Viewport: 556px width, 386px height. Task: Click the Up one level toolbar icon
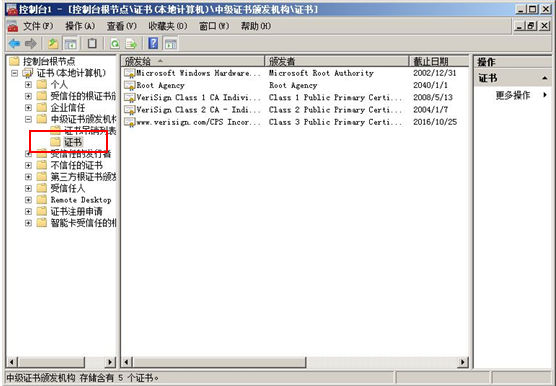point(53,44)
